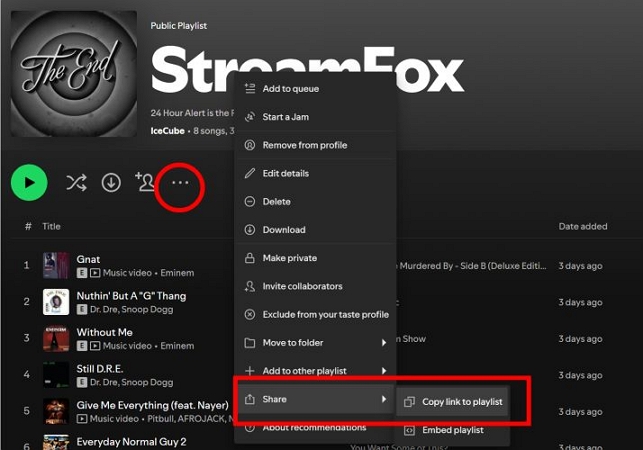Open Dr. Dre, Snoop Dogg under Nuthin' But A G Thang

coord(131,309)
